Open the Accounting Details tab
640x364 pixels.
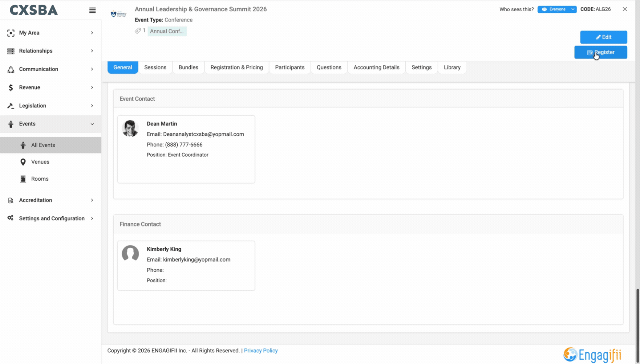[376, 67]
